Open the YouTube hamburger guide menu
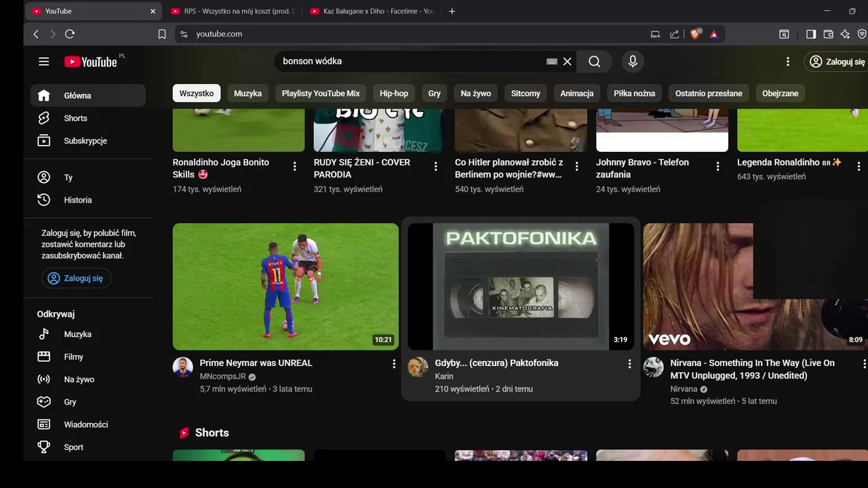The image size is (868, 488). tap(44, 62)
